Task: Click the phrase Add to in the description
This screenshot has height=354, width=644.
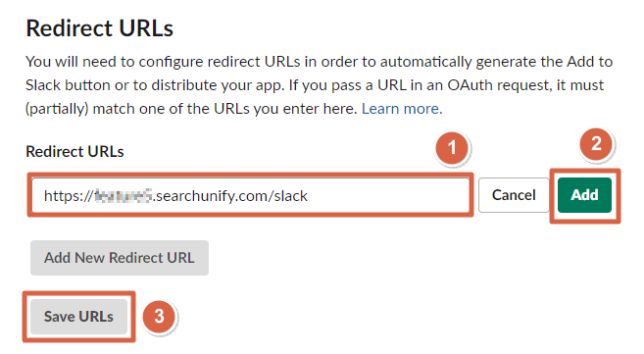Action: [590, 62]
